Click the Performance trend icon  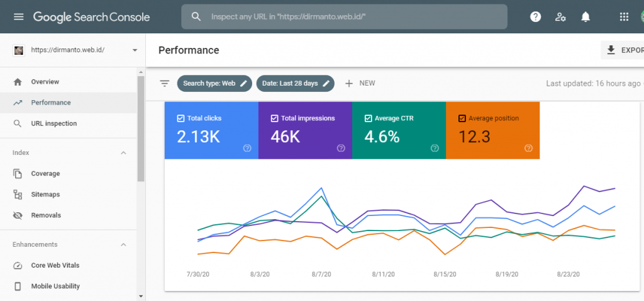pos(18,103)
